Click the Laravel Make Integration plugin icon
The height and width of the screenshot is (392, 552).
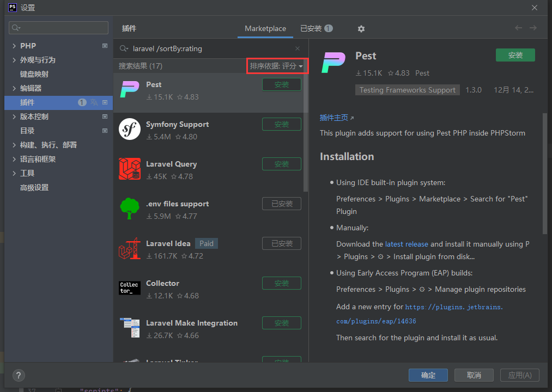click(130, 328)
